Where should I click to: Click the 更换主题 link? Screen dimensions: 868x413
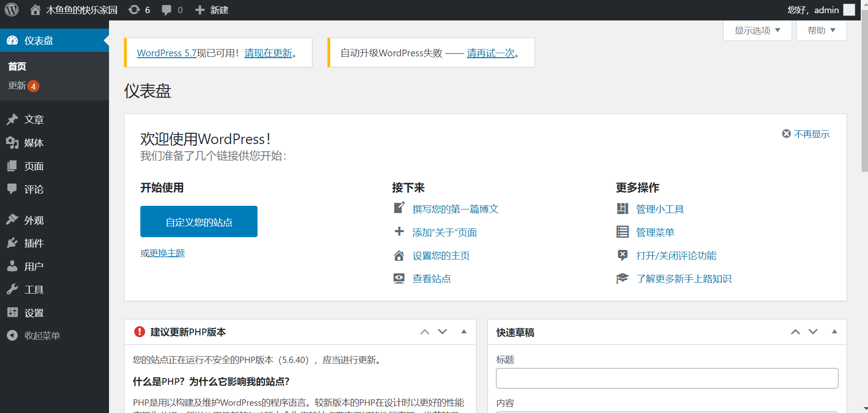point(167,253)
